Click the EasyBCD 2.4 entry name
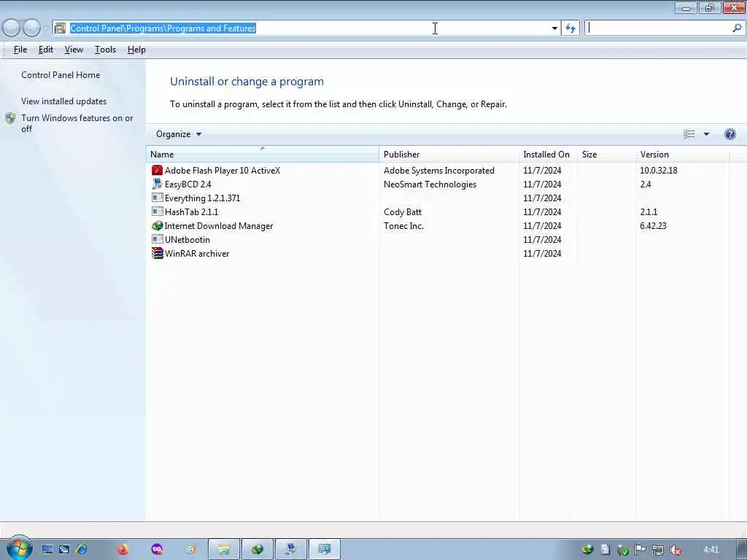The height and width of the screenshot is (560, 747). coord(187,184)
